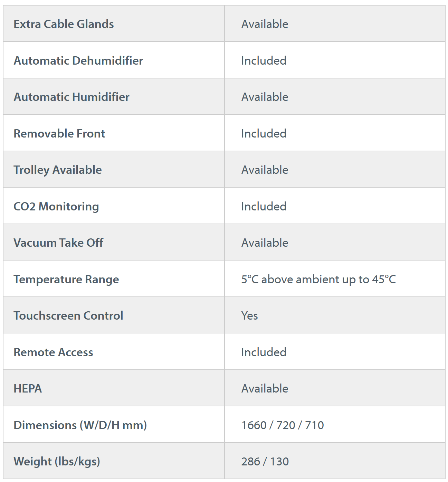
Task: Click the Touchscreen Control label
Action: [x=68, y=315]
